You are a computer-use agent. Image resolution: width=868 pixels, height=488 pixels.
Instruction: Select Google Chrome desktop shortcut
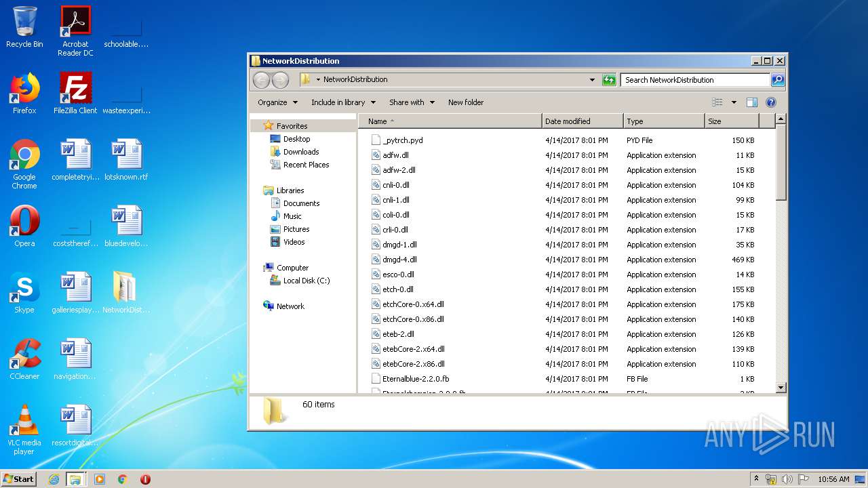[x=24, y=164]
